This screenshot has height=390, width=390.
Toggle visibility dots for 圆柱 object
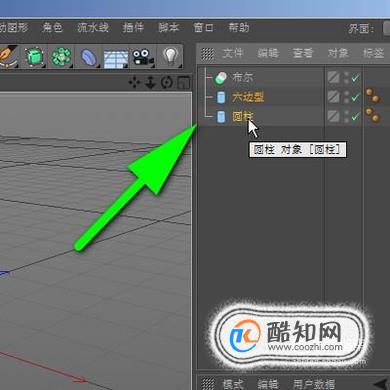[x=346, y=116]
